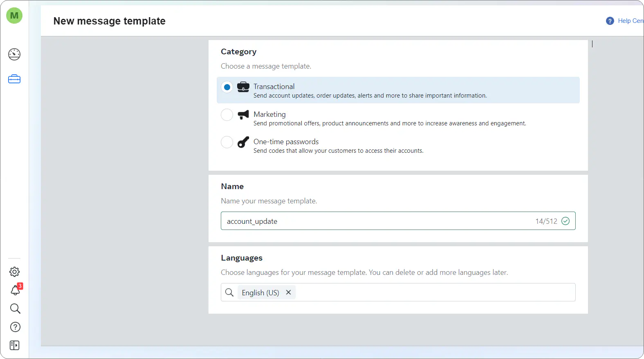Screen dimensions: 644x359
Task: Click the One-time passwords key icon
Action: [243, 142]
